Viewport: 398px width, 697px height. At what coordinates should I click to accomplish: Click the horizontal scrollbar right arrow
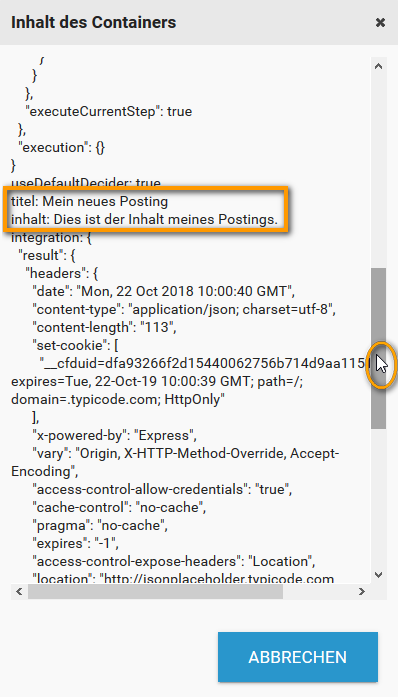(362, 591)
